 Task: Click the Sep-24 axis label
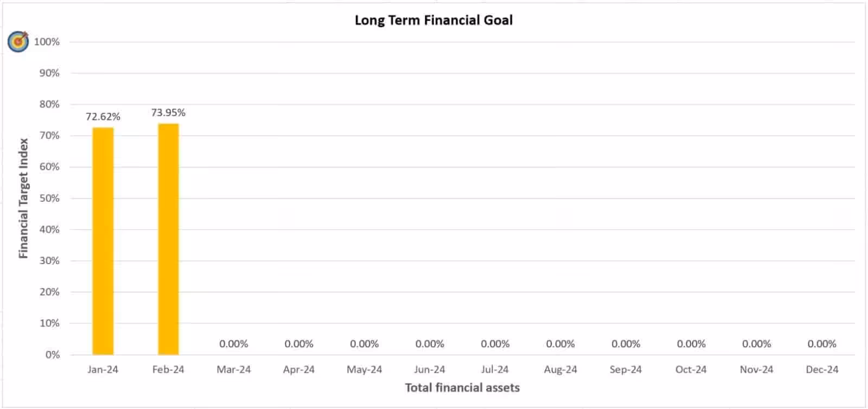point(626,369)
